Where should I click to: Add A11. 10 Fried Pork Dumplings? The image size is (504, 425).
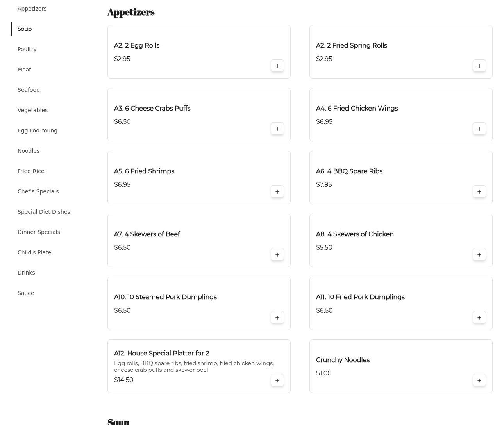pos(479,318)
